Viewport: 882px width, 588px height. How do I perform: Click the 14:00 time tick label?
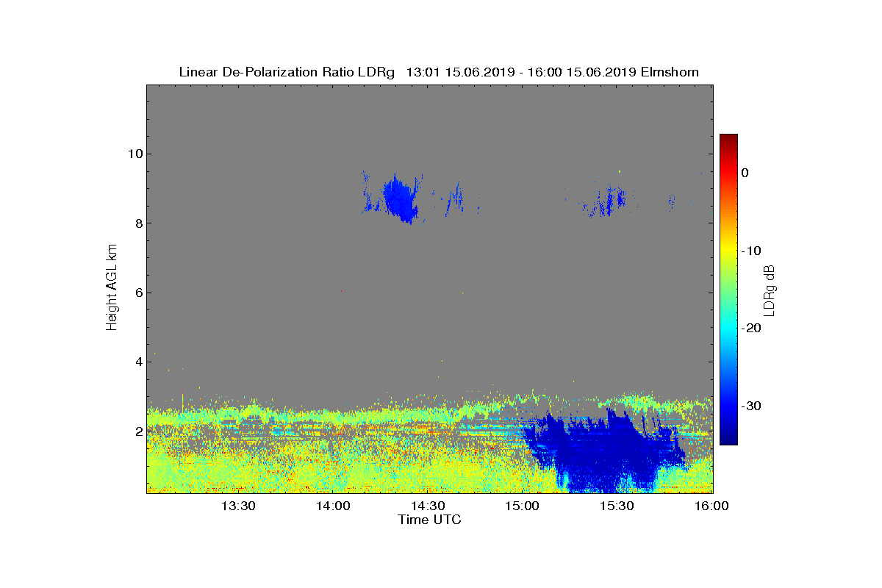[333, 506]
